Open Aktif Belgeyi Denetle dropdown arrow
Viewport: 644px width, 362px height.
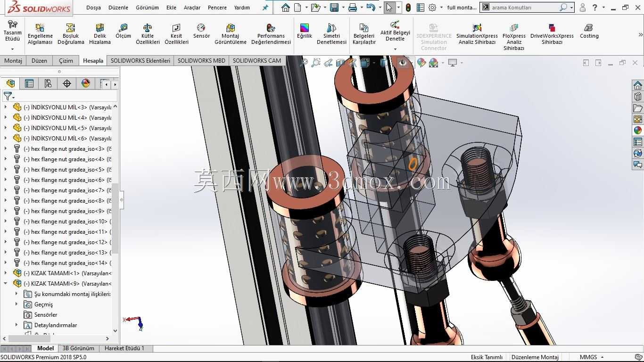coord(395,49)
